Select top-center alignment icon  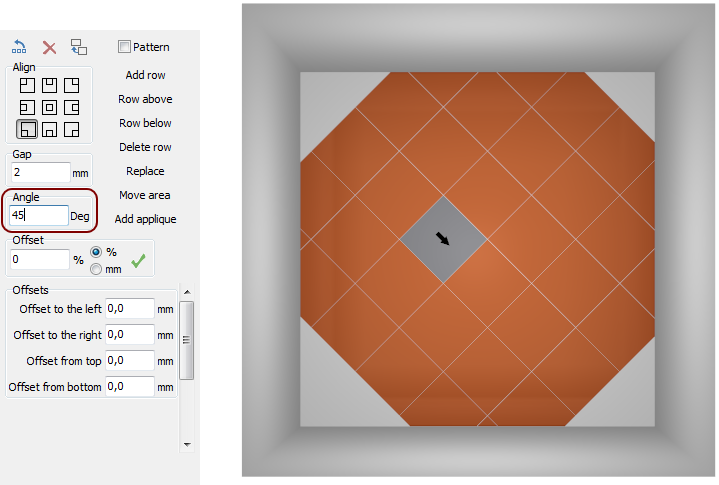[50, 85]
